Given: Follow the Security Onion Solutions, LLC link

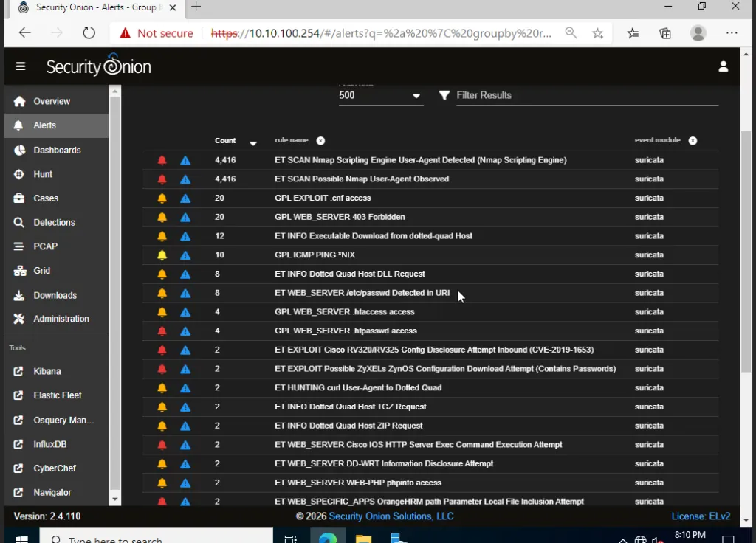Looking at the screenshot, I should coord(391,516).
